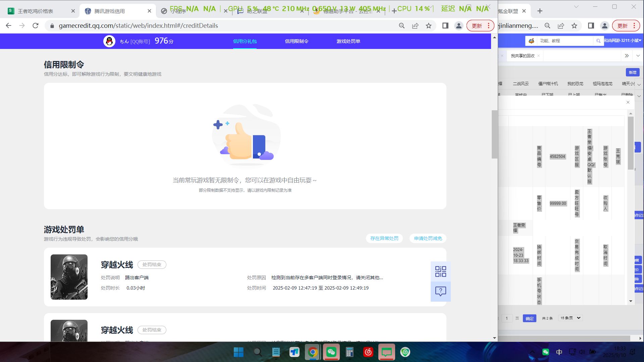This screenshot has width=644, height=362.
Task: Open NetEase Cloud Music from taskbar
Action: (368, 352)
